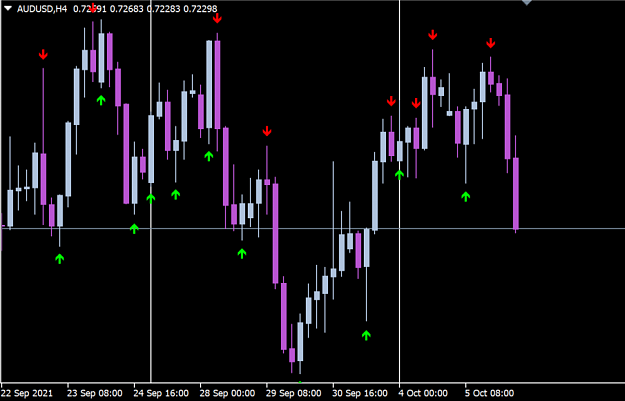Click the 29 Sep 08:00 time label
Screen dimensions: 625x401
[x=294, y=393]
